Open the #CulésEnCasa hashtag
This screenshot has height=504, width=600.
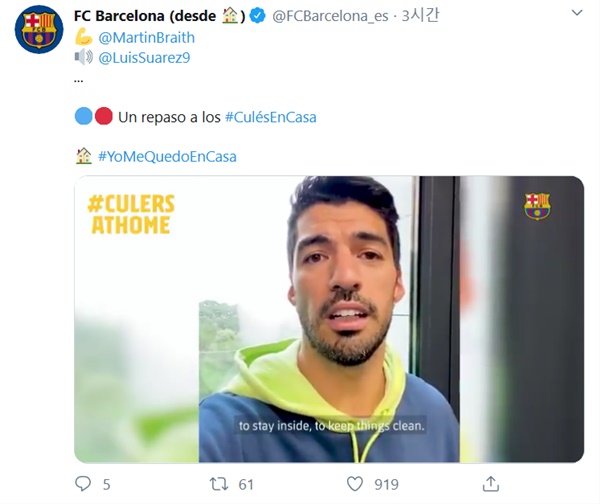point(271,117)
